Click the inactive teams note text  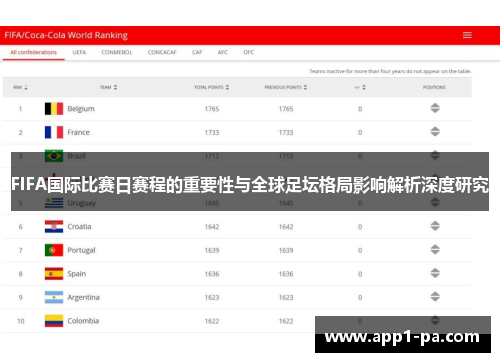(x=390, y=71)
